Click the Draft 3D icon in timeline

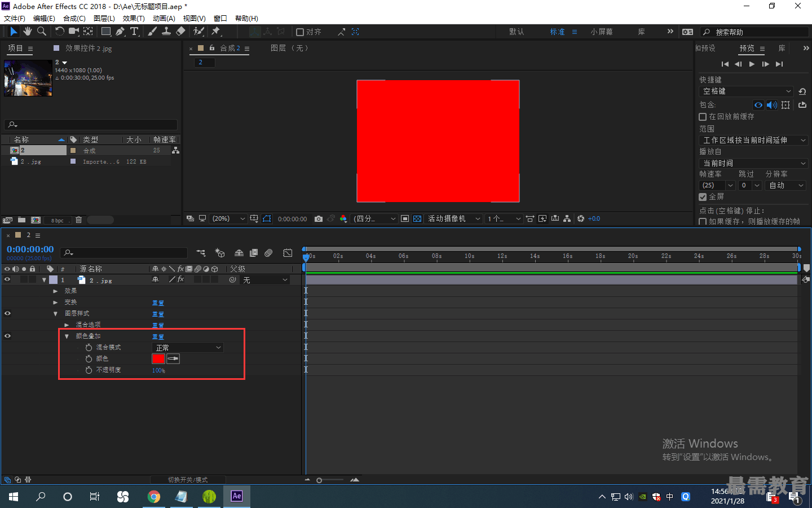[220, 253]
